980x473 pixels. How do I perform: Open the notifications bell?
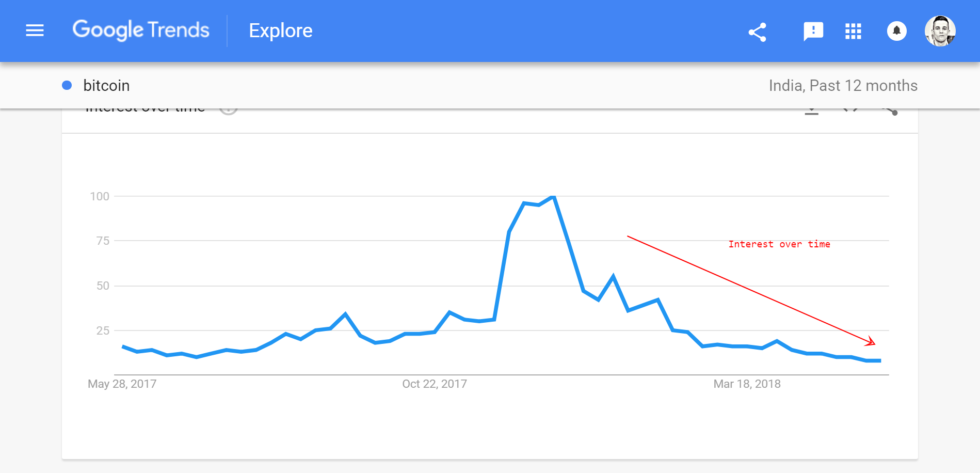tap(897, 31)
